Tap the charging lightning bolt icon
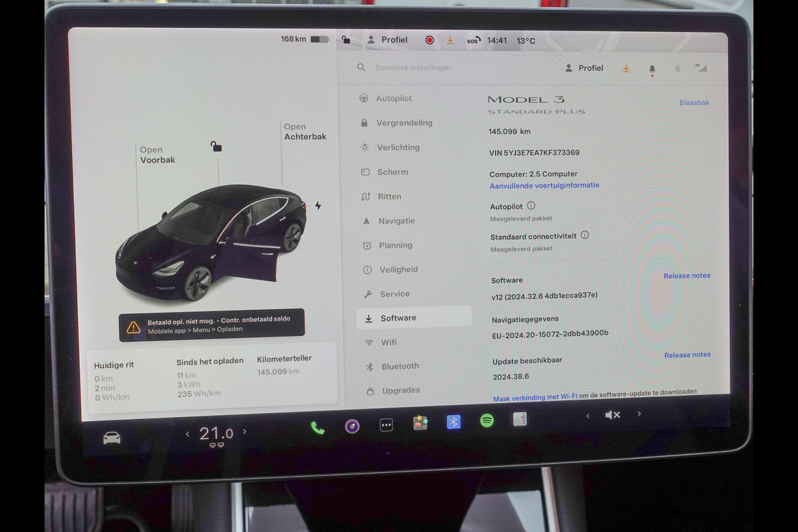This screenshot has width=798, height=532. click(x=318, y=205)
